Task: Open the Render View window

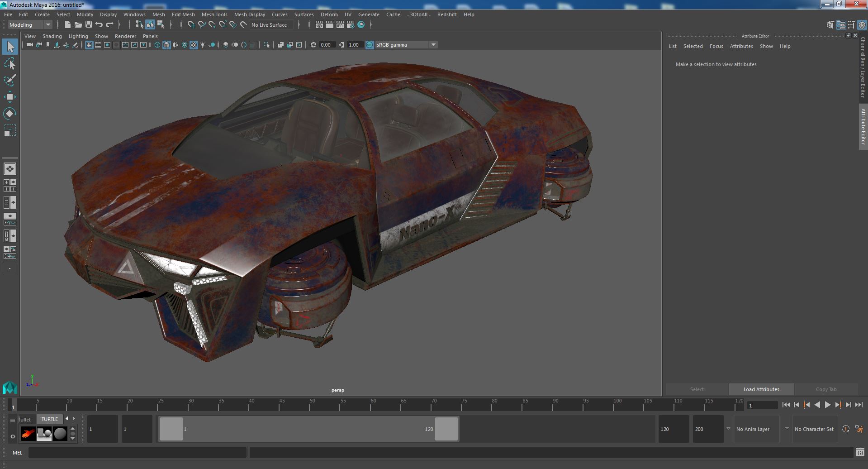Action: point(319,25)
